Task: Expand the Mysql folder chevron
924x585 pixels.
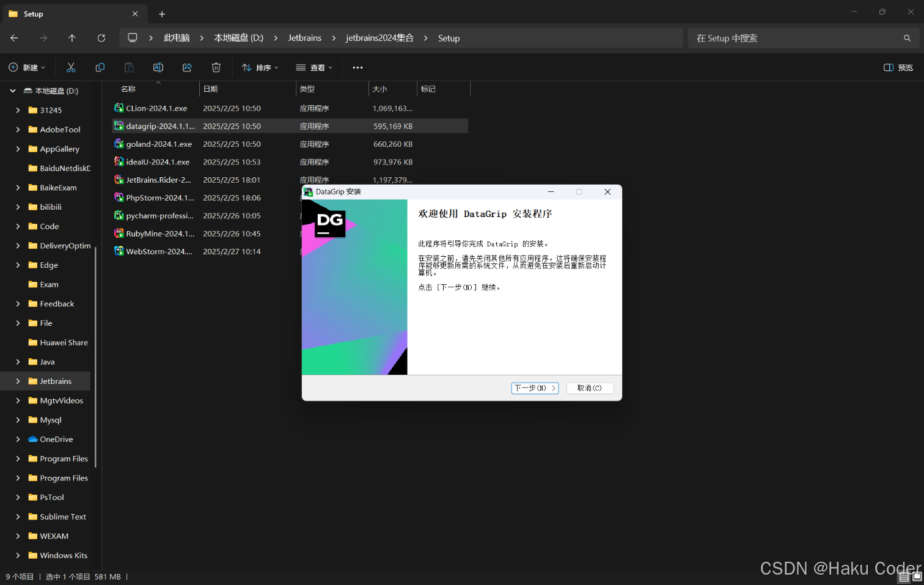Action: pyautogui.click(x=18, y=420)
